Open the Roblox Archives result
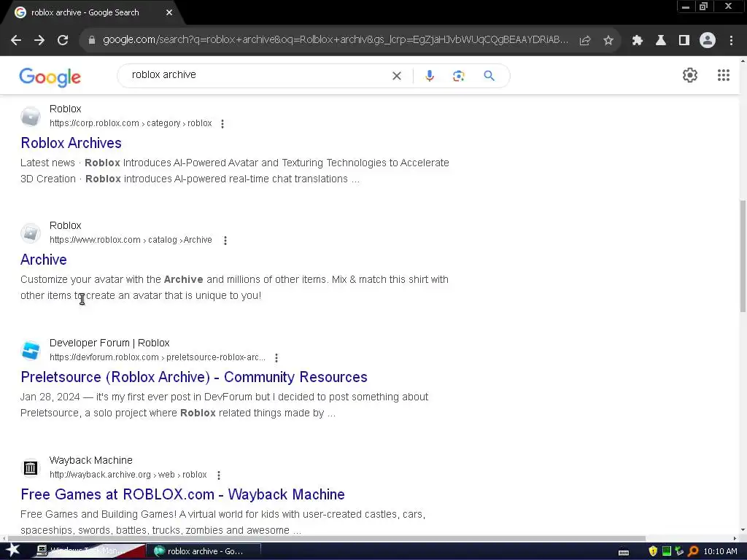 (x=71, y=143)
